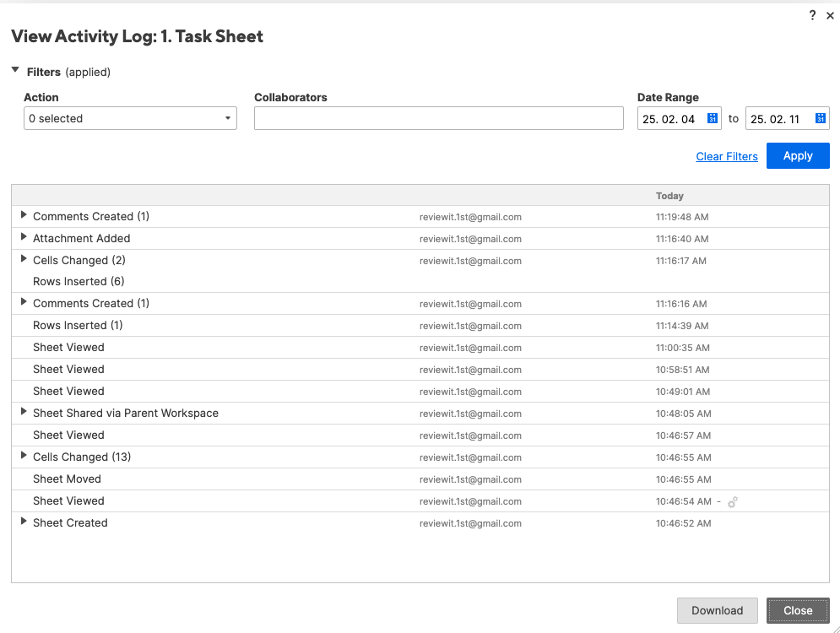Close the dialog with the X icon

[830, 16]
